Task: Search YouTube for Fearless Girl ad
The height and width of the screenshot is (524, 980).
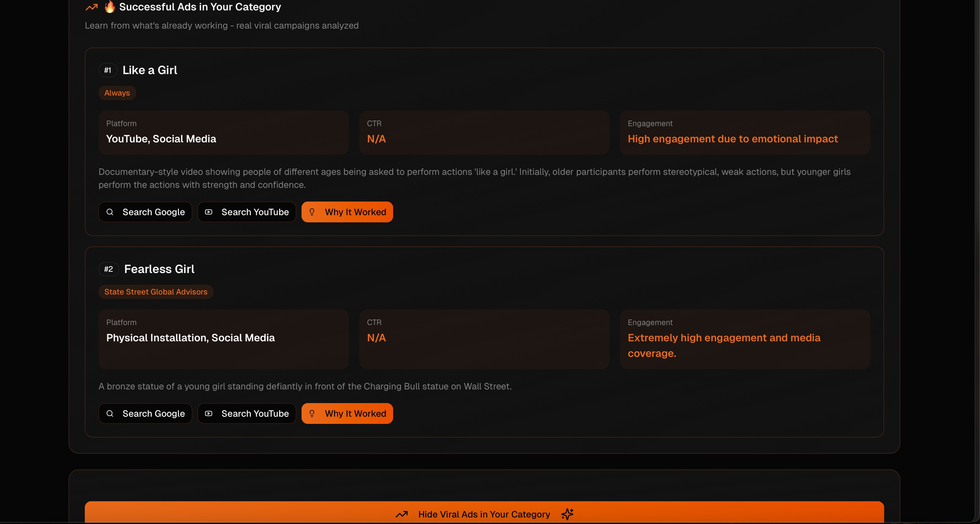Action: 247,414
